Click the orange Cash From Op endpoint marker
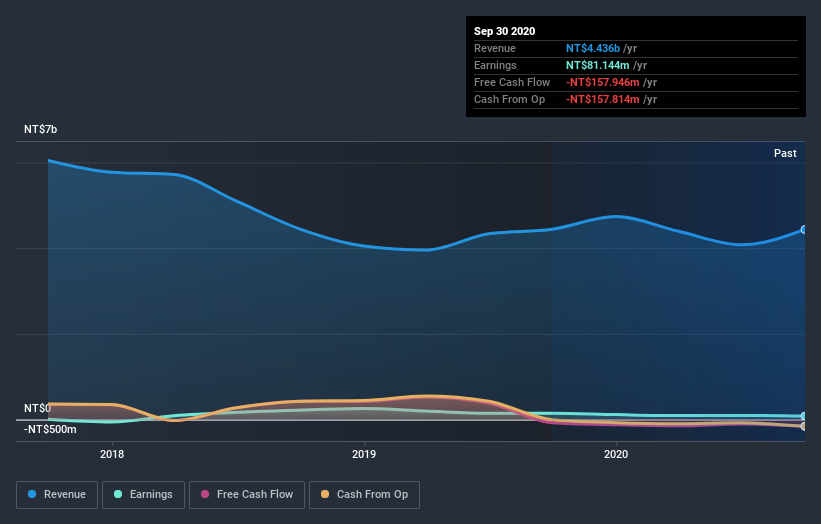 pos(804,427)
